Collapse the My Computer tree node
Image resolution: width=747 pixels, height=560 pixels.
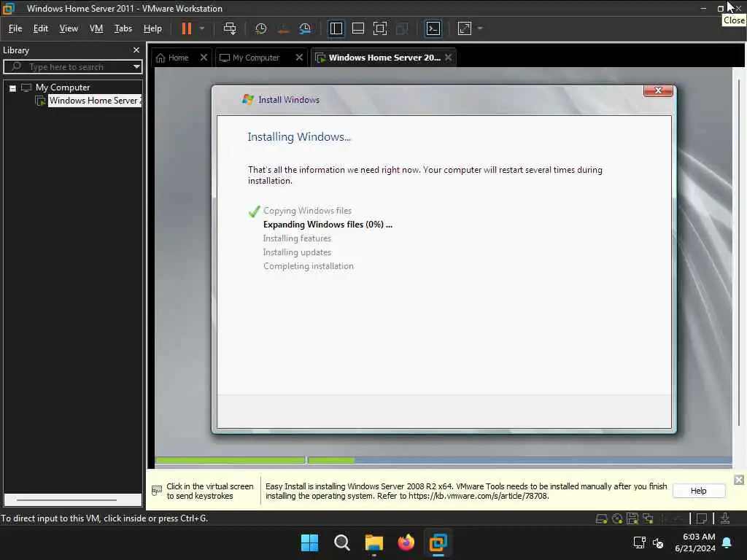13,88
